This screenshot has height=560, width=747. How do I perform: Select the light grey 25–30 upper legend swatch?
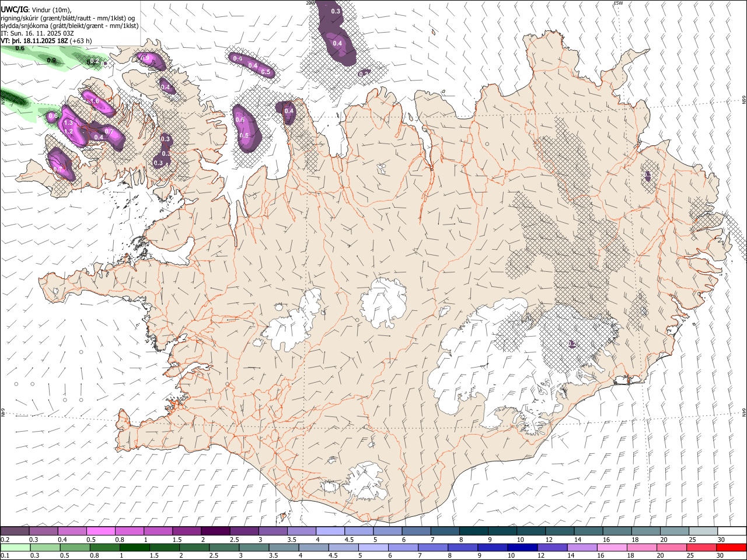coord(703,531)
